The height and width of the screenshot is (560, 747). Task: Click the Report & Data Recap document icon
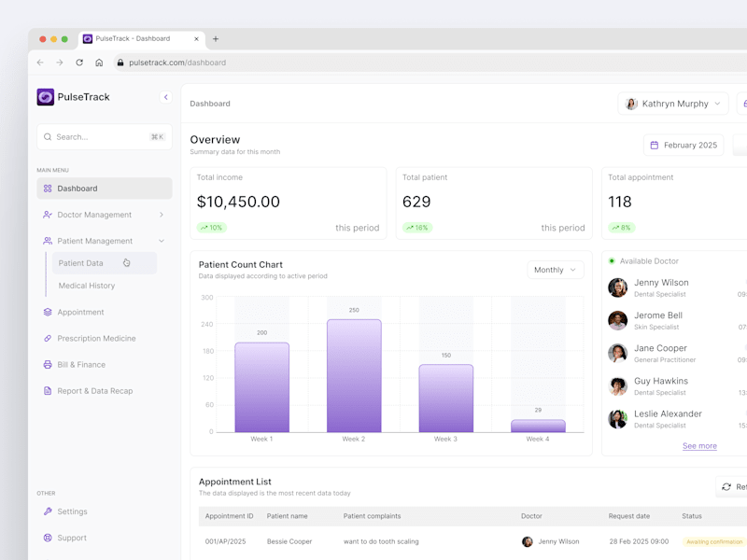[x=48, y=391]
